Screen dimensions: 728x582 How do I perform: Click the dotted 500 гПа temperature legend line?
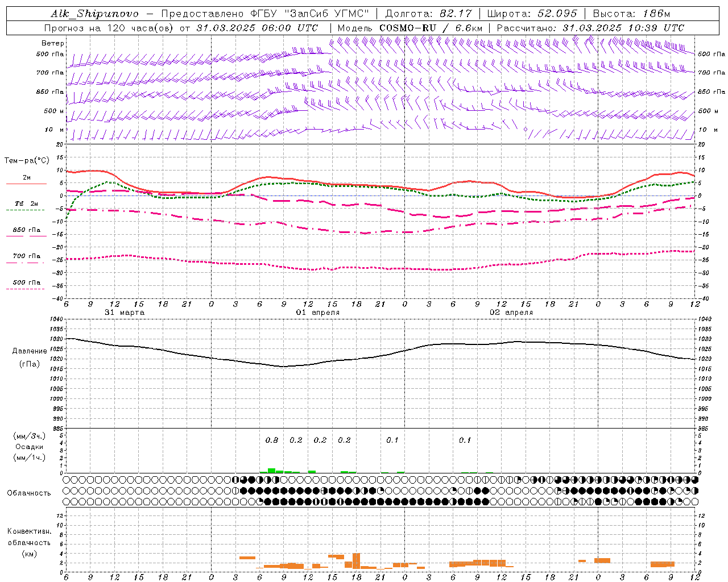point(25,289)
